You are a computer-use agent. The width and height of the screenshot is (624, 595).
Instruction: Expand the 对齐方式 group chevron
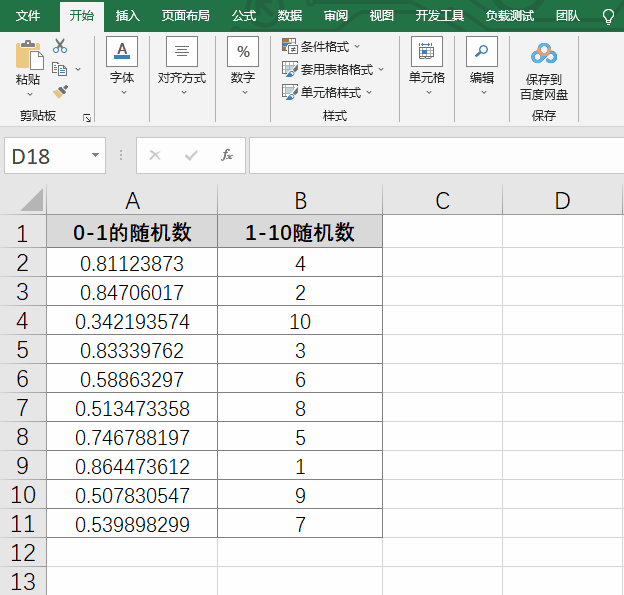(x=184, y=92)
